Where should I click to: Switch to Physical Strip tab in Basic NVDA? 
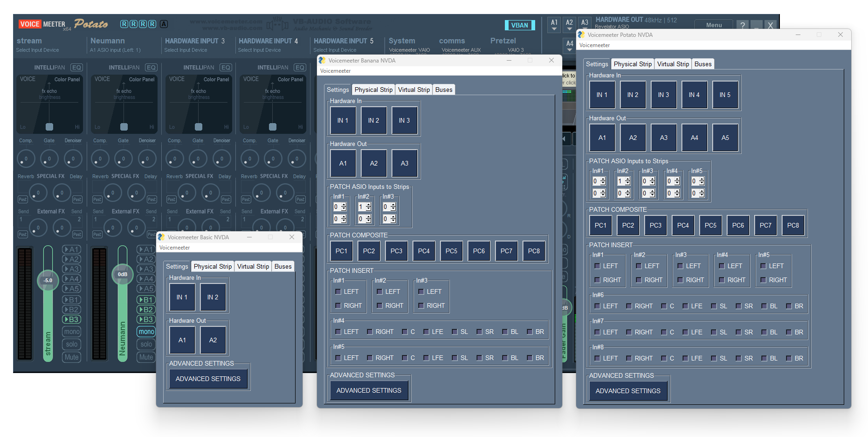tap(213, 266)
